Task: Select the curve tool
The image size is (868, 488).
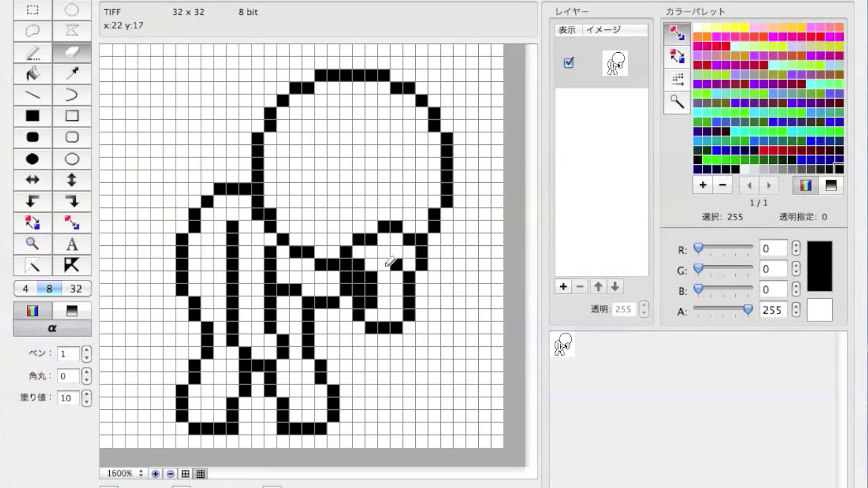Action: coord(72,95)
